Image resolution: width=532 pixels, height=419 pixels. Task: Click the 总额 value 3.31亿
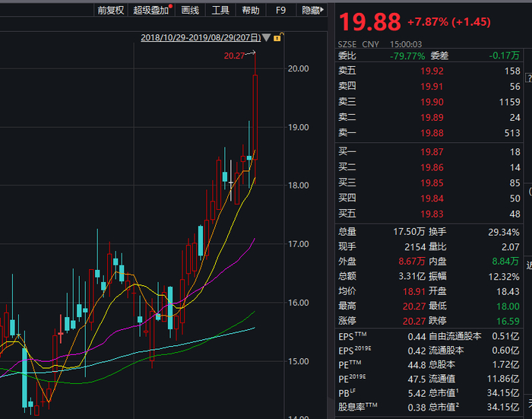[412, 276]
